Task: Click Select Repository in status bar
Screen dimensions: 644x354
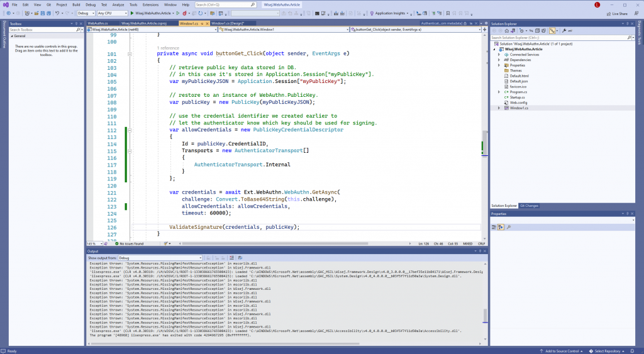Action: point(607,351)
